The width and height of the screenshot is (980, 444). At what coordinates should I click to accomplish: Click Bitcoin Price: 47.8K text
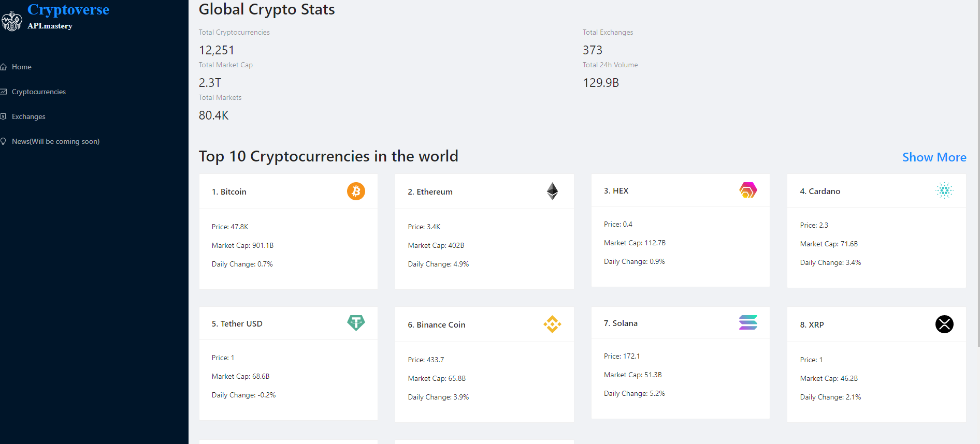point(230,227)
